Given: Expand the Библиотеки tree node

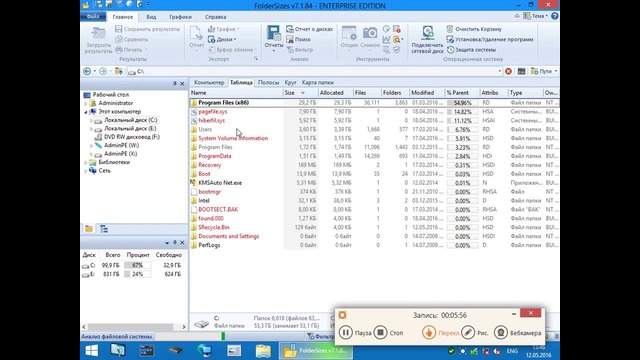Looking at the screenshot, I should [86, 162].
